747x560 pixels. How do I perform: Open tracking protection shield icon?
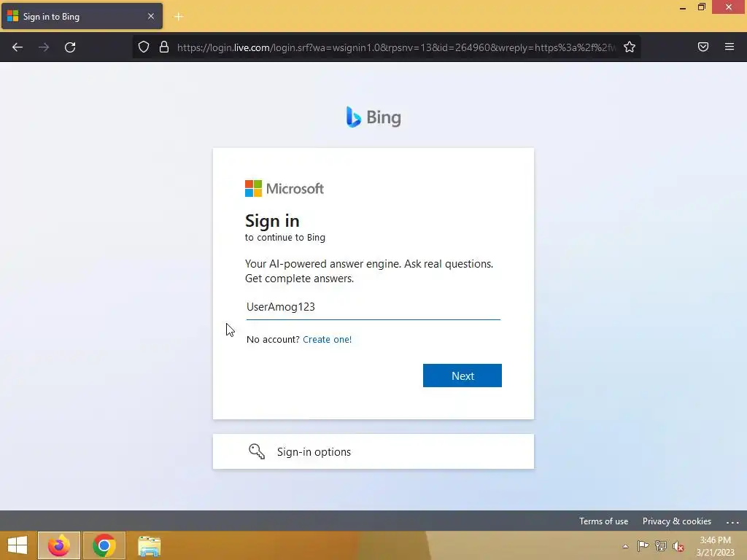click(144, 47)
